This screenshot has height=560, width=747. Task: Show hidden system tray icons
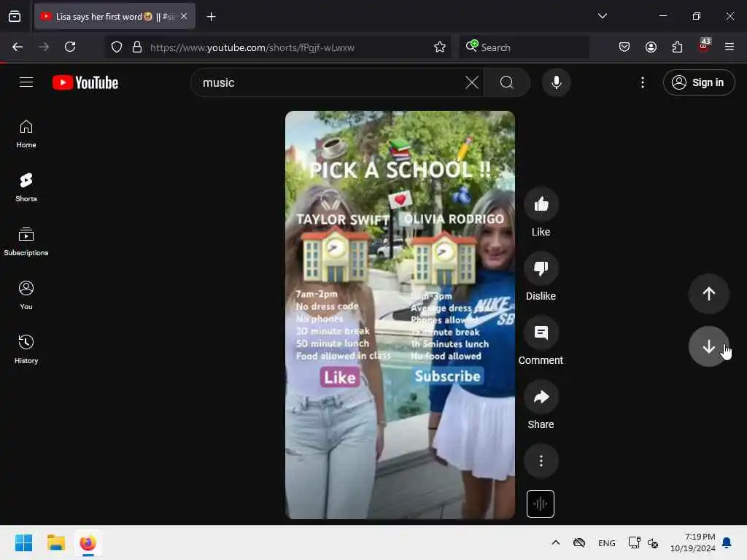555,542
